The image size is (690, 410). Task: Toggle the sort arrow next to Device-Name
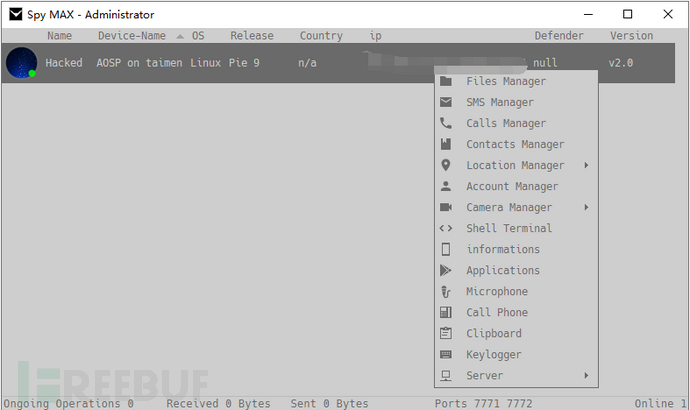(180, 37)
